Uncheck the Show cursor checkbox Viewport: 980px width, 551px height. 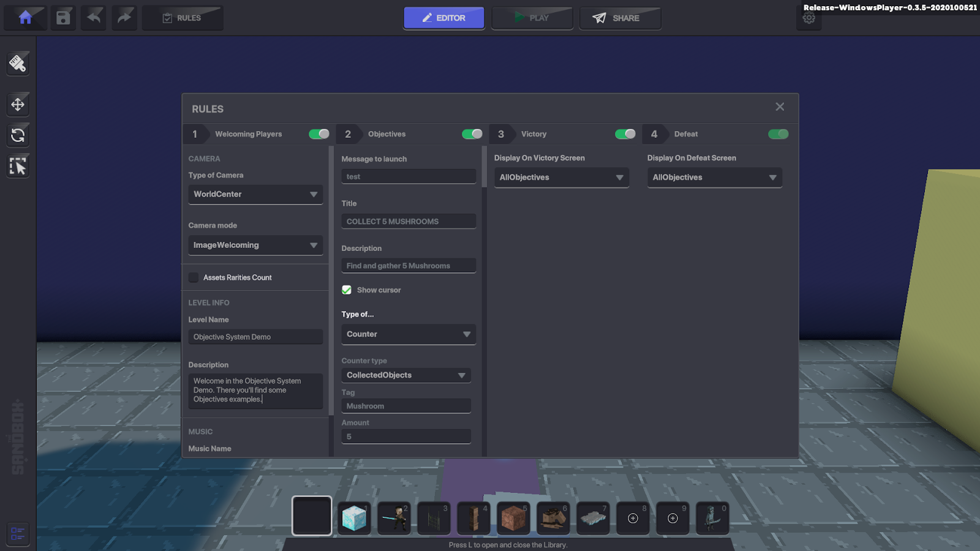click(x=347, y=290)
